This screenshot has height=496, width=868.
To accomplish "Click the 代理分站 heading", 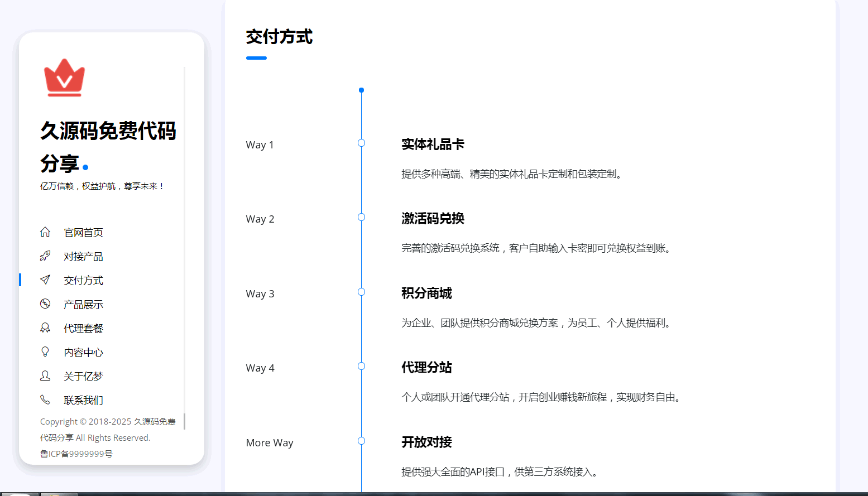I will 426,368.
